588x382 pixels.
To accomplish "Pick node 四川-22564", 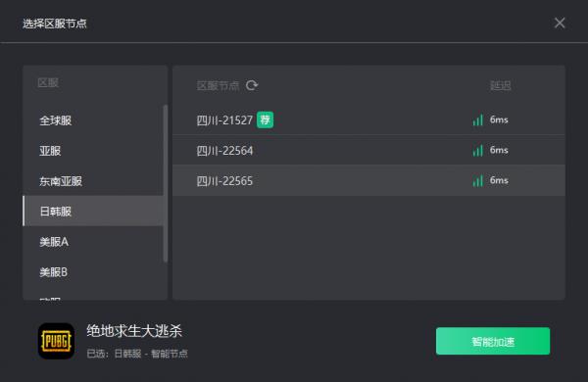I will coord(369,150).
